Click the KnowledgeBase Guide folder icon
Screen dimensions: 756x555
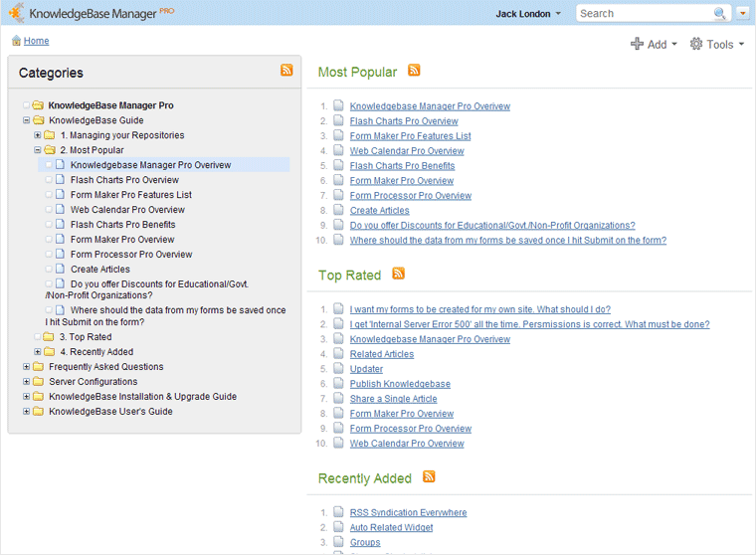pos(39,120)
